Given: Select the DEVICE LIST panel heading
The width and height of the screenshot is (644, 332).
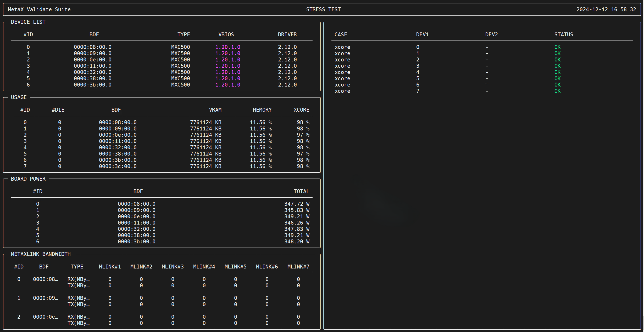Looking at the screenshot, I should (x=28, y=22).
